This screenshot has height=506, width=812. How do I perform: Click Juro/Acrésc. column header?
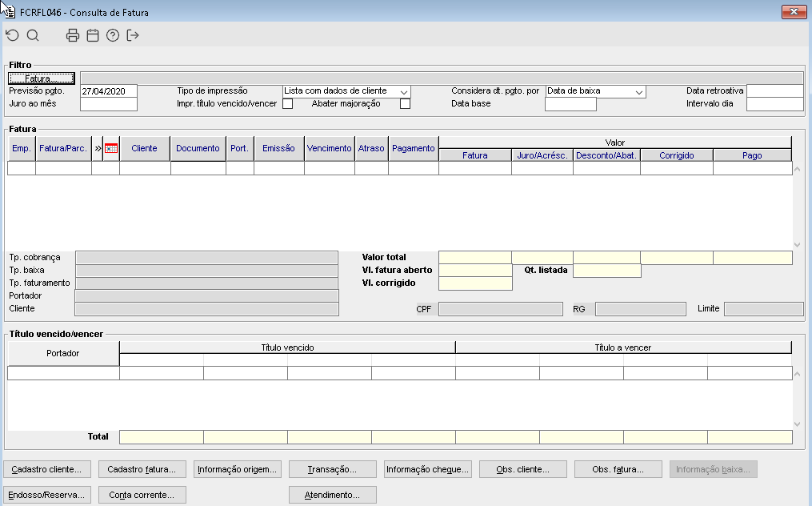[x=542, y=155]
